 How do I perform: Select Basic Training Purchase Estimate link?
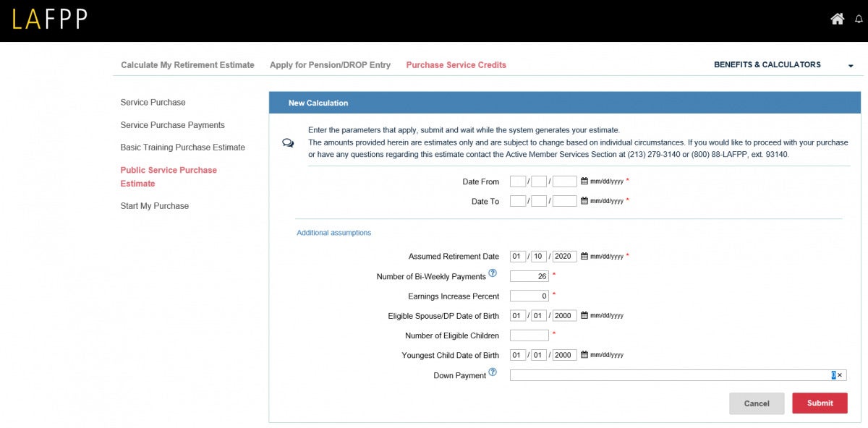pyautogui.click(x=182, y=147)
